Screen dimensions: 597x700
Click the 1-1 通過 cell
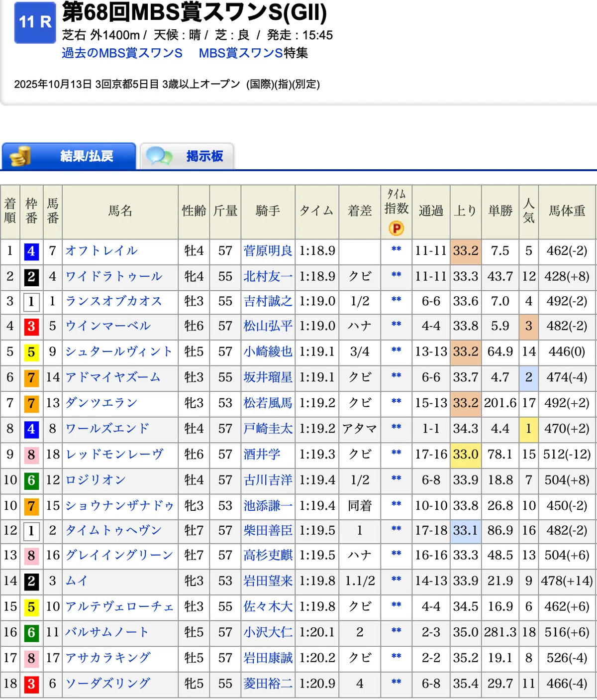click(x=431, y=429)
